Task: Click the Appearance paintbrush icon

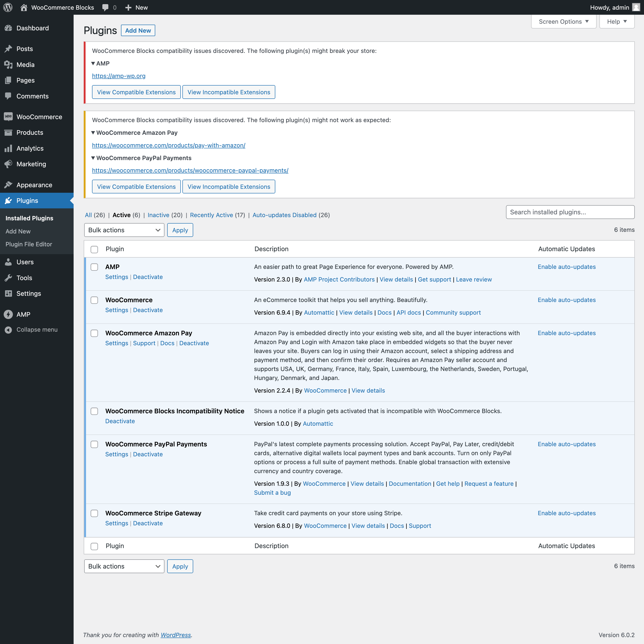Action: (x=9, y=185)
